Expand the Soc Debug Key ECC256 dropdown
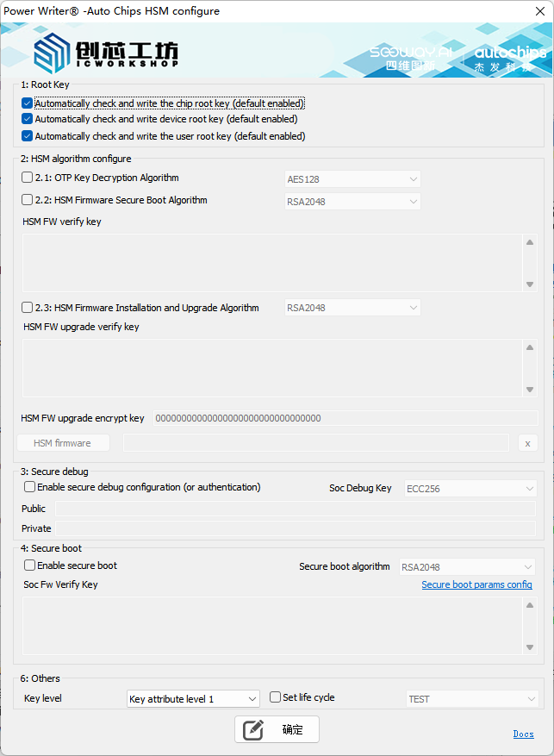The width and height of the screenshot is (554, 756). tap(470, 489)
